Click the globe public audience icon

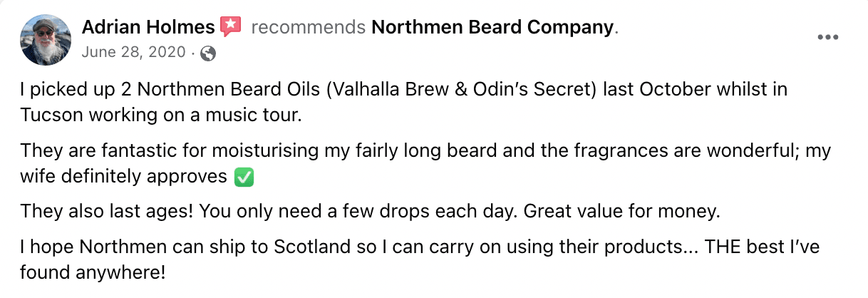click(208, 52)
